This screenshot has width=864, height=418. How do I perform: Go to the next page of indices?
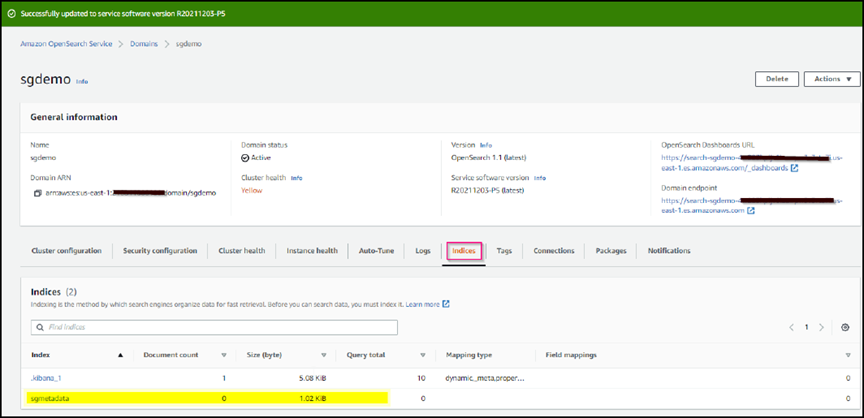(x=822, y=327)
